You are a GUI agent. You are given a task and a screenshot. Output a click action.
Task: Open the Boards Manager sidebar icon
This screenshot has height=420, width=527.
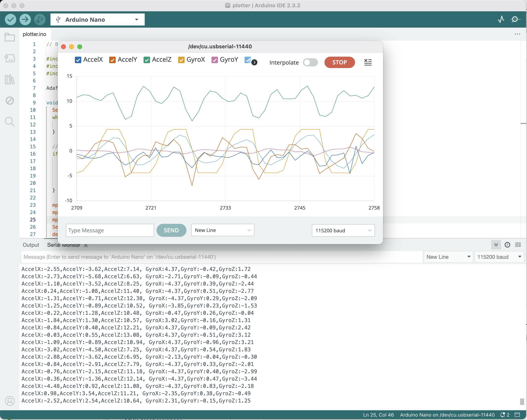pyautogui.click(x=10, y=58)
